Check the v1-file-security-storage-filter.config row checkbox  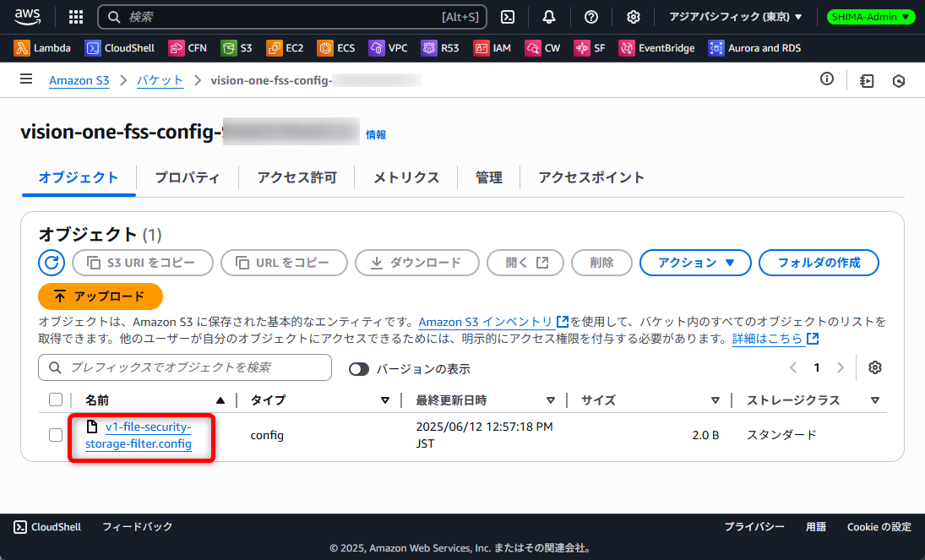point(56,435)
